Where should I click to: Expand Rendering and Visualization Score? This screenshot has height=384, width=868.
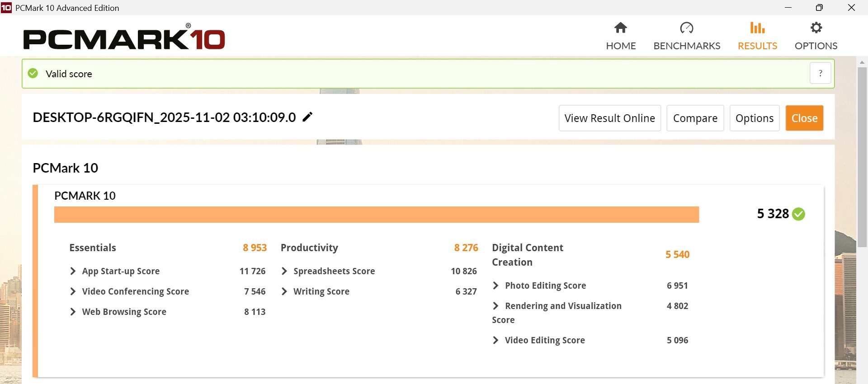click(x=496, y=306)
